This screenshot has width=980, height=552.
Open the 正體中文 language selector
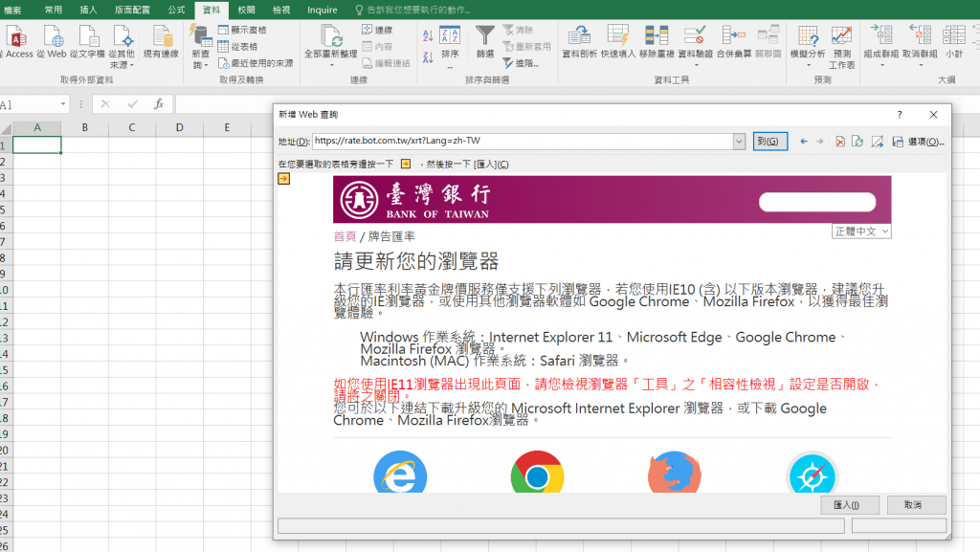point(861,232)
